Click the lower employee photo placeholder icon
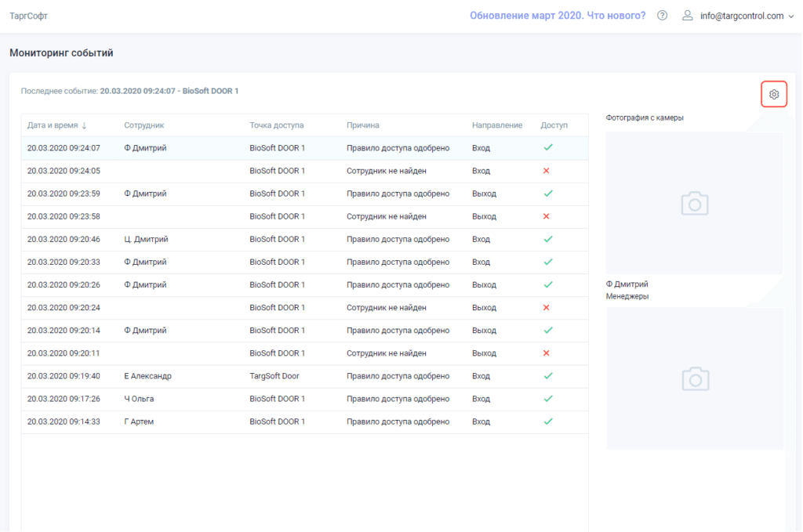 point(694,379)
